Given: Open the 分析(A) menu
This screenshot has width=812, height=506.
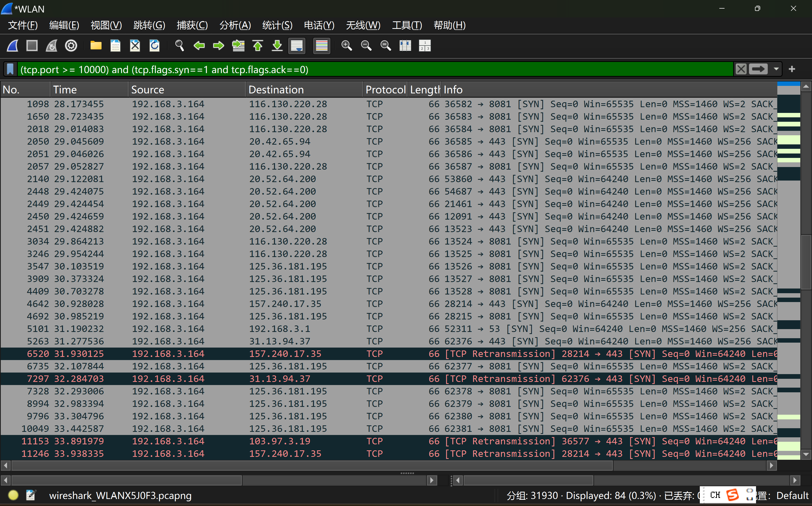Looking at the screenshot, I should coord(235,25).
